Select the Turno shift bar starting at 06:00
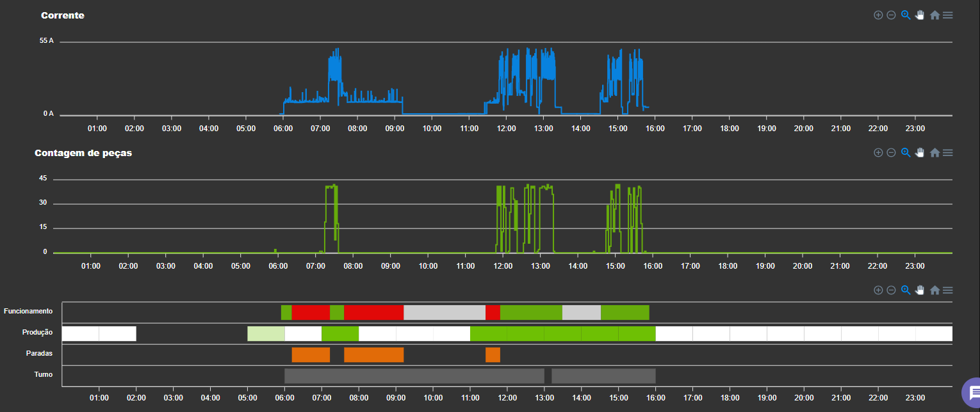 pos(413,376)
